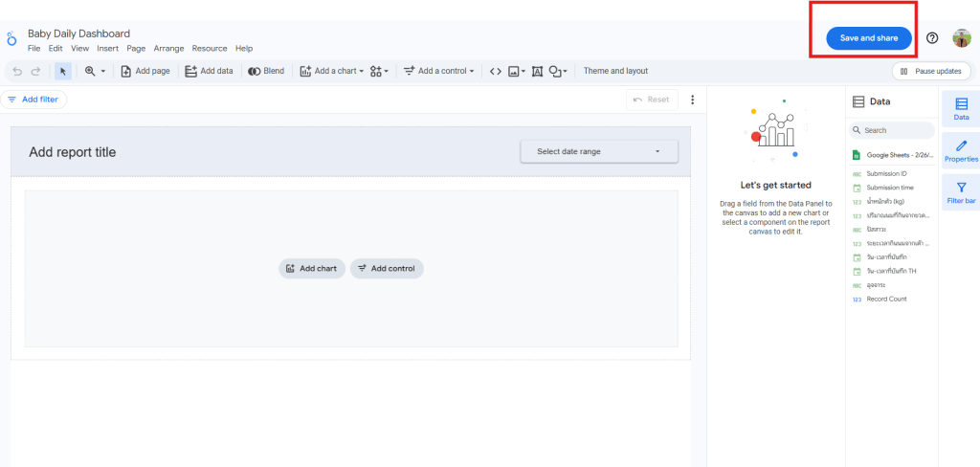The width and height of the screenshot is (980, 467).
Task: Click the Looker Studio logo icon
Action: 11,39
